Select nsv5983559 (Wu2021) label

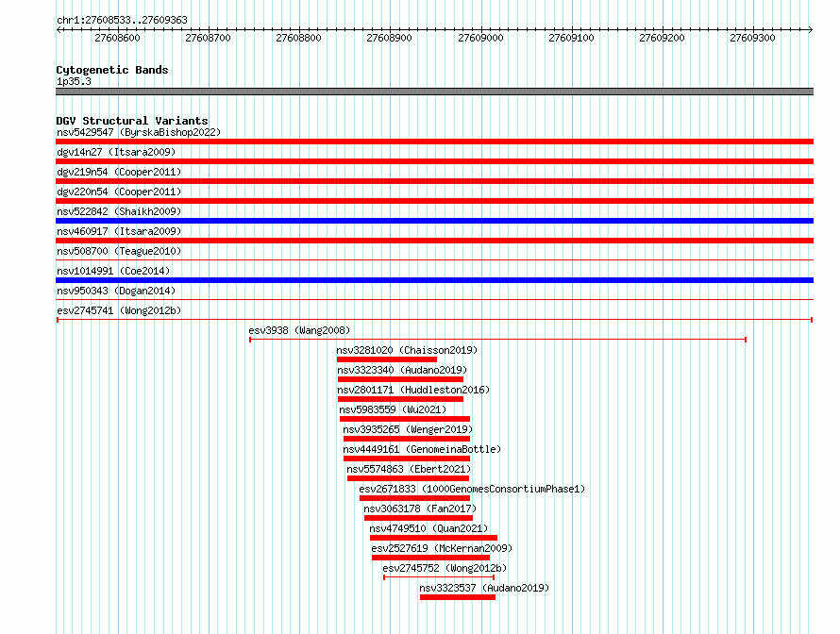tap(393, 409)
